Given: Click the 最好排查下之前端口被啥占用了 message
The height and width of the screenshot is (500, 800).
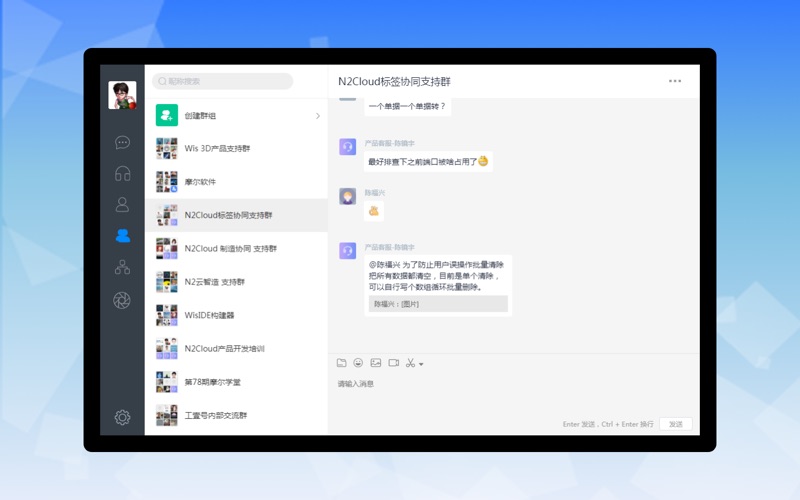Looking at the screenshot, I should point(428,161).
